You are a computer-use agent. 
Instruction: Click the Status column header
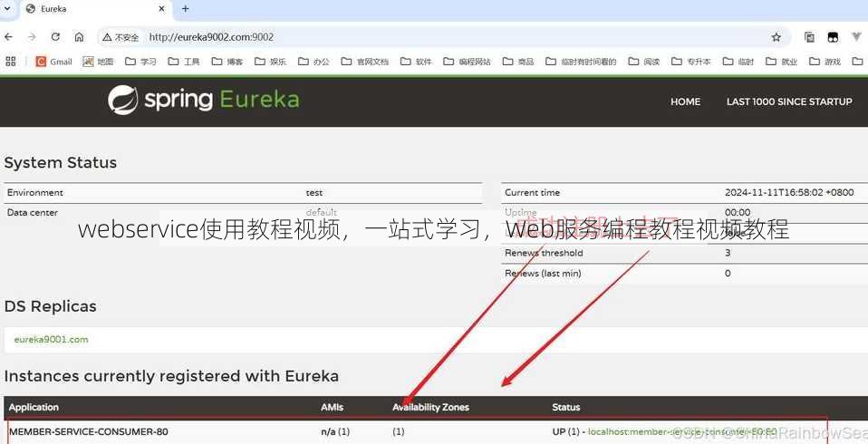pos(566,407)
